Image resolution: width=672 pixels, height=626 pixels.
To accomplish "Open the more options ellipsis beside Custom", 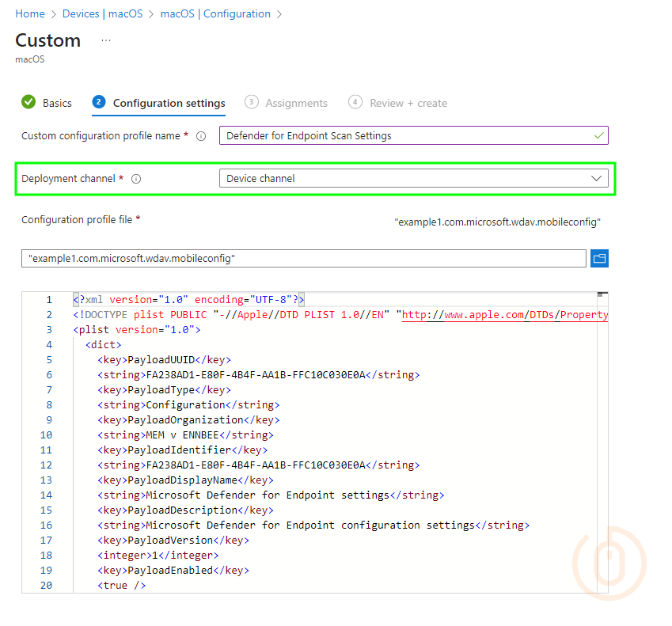I will tap(106, 40).
